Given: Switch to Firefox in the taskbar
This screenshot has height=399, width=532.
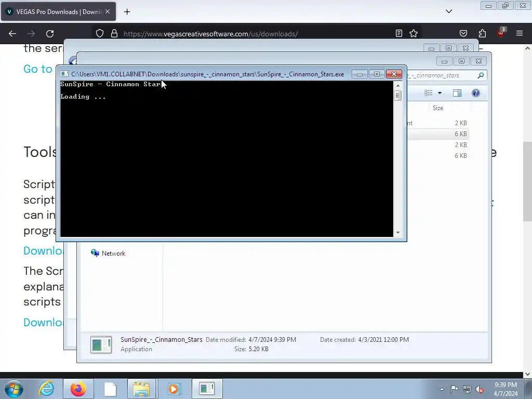Looking at the screenshot, I should point(78,389).
